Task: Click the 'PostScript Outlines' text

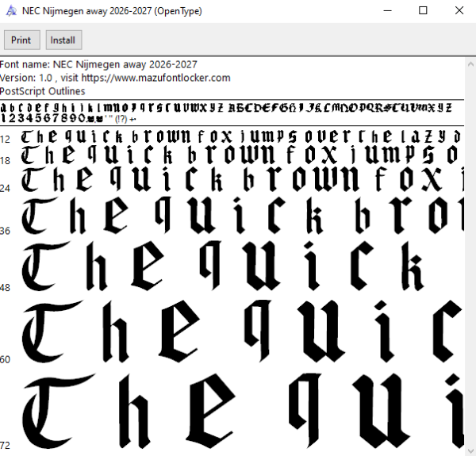Action: (x=43, y=91)
